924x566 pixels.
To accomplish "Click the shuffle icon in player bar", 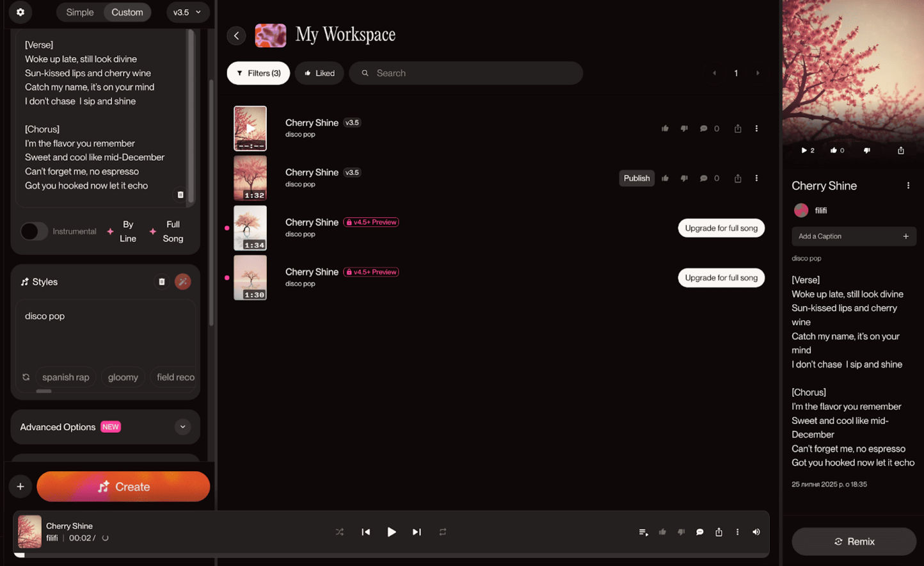I will [x=340, y=532].
